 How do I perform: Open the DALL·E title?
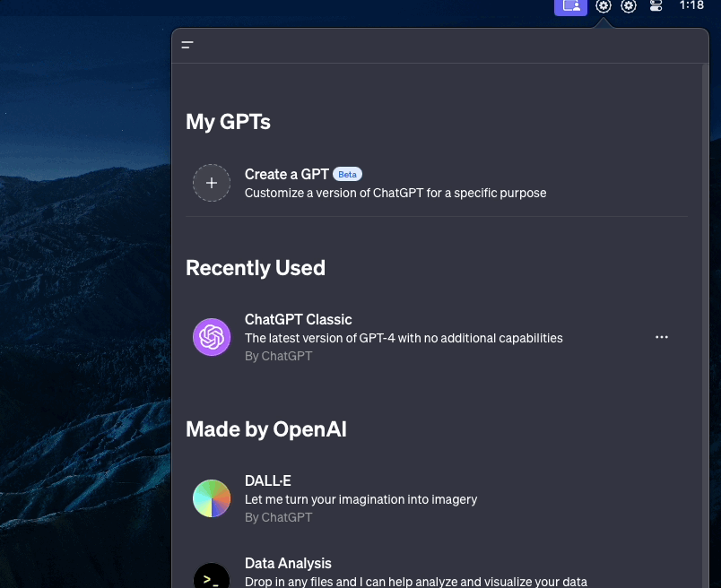[267, 480]
